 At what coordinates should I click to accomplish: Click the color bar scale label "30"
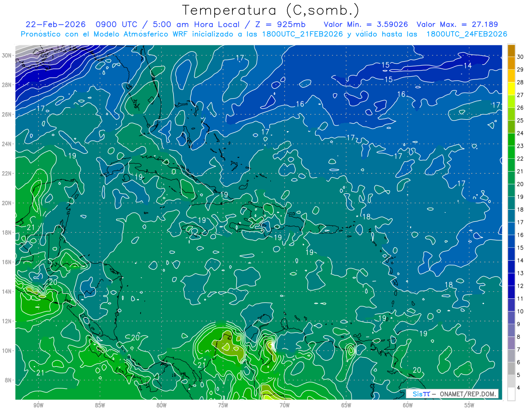pyautogui.click(x=520, y=57)
